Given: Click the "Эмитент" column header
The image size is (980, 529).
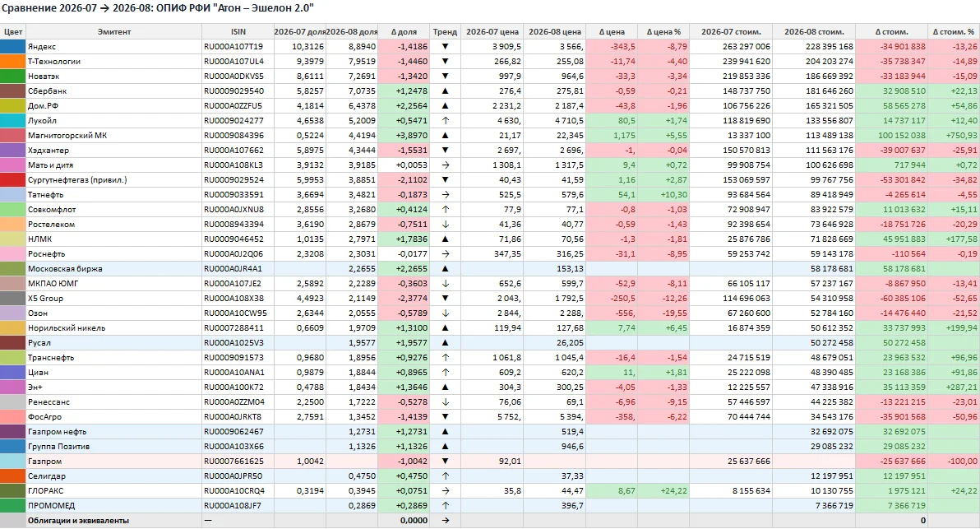Looking at the screenshot, I should (113, 31).
